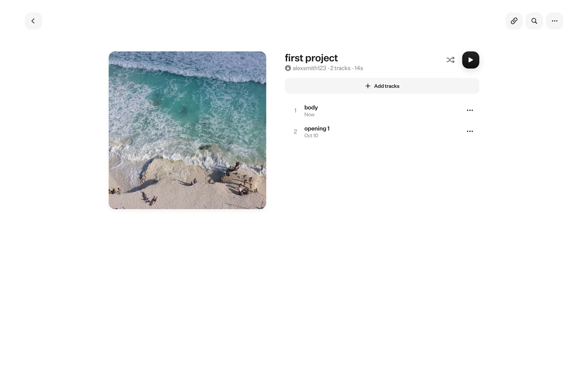
Task: Go back using the left arrow button
Action: 33,21
